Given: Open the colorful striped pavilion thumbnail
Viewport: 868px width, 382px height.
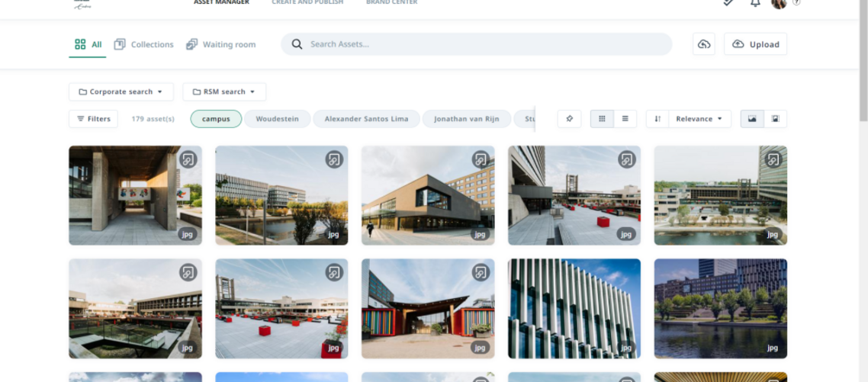Looking at the screenshot, I should [x=428, y=308].
